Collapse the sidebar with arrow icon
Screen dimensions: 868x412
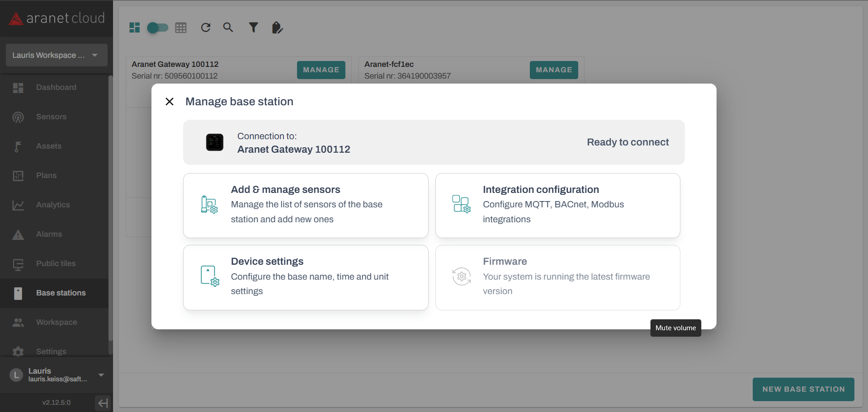(x=103, y=403)
